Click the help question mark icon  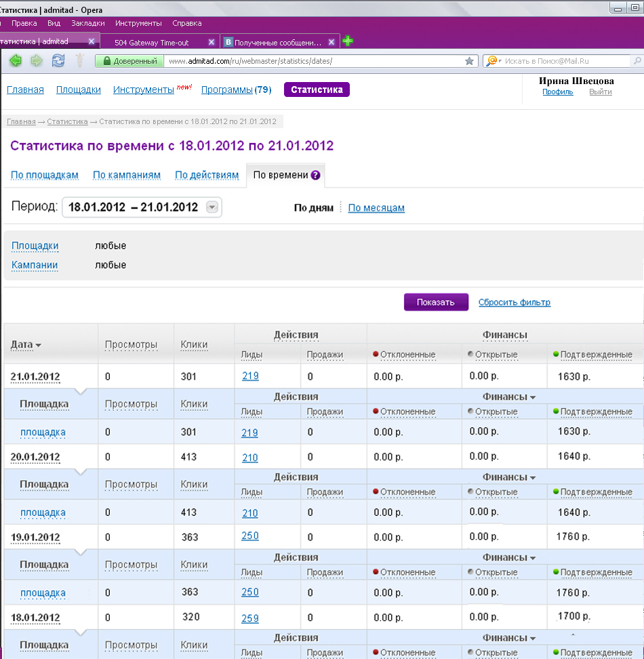315,175
